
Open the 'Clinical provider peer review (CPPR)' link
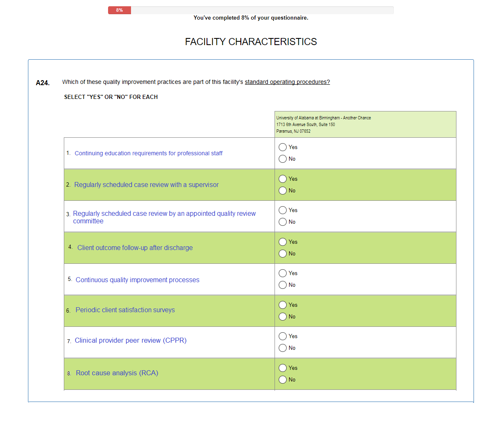click(131, 341)
